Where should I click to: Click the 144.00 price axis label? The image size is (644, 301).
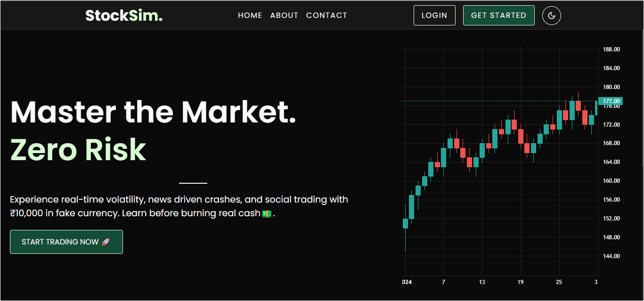tap(611, 256)
